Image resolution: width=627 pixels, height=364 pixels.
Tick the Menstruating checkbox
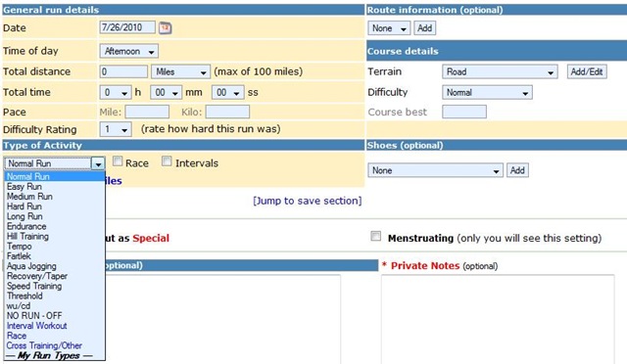(376, 236)
